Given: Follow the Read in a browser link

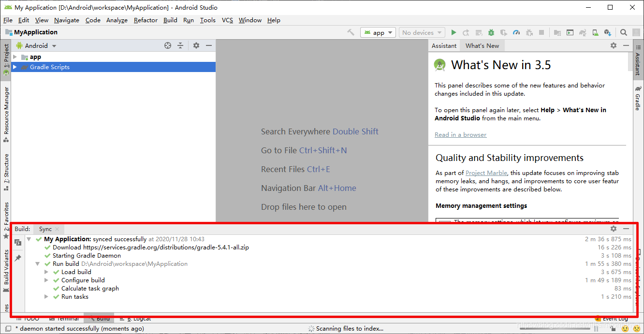Looking at the screenshot, I should [460, 135].
